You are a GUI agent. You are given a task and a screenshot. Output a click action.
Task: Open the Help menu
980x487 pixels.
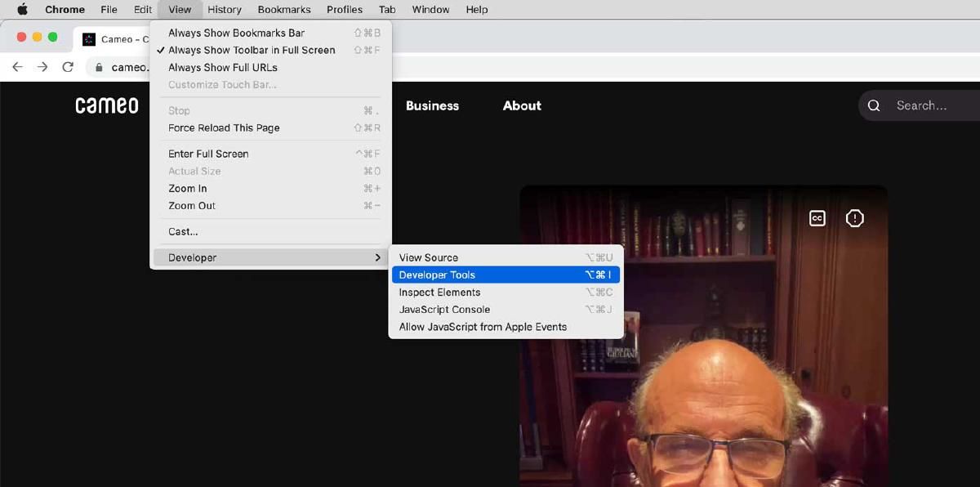pos(477,10)
